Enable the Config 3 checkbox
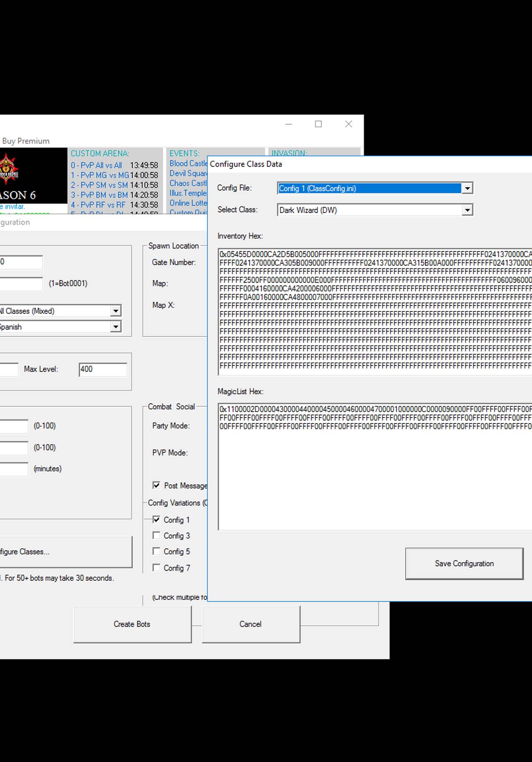Screen dimensions: 532x762 coord(156,535)
